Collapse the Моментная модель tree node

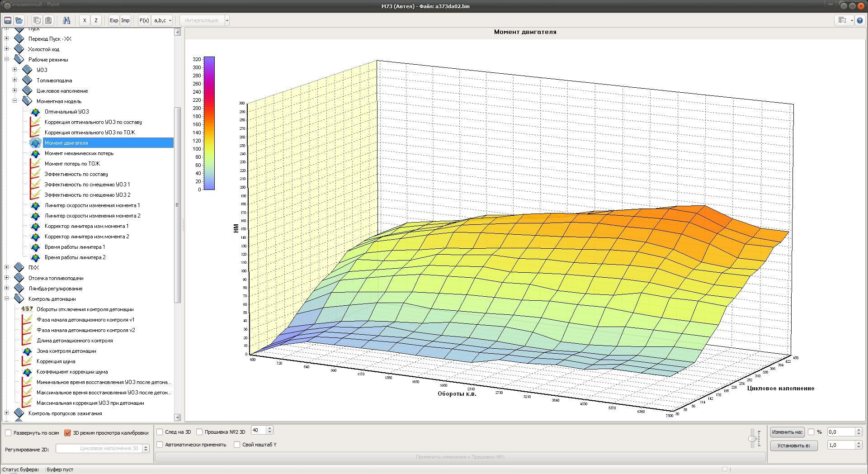pyautogui.click(x=14, y=101)
